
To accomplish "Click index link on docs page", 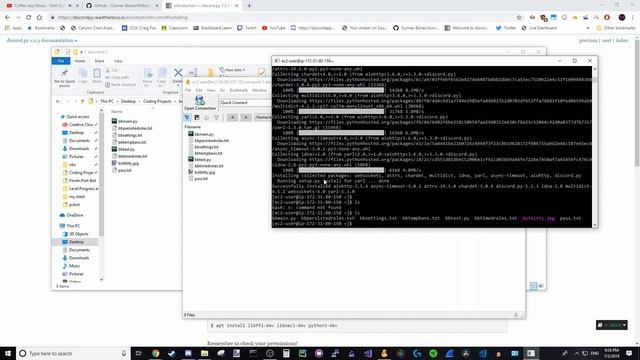I will coord(622,40).
